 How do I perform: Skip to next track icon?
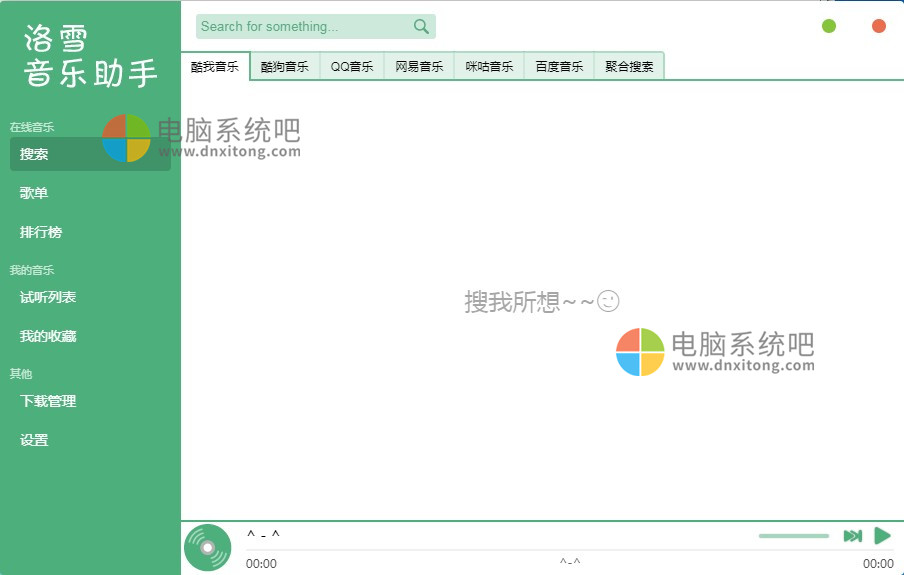pyautogui.click(x=853, y=536)
